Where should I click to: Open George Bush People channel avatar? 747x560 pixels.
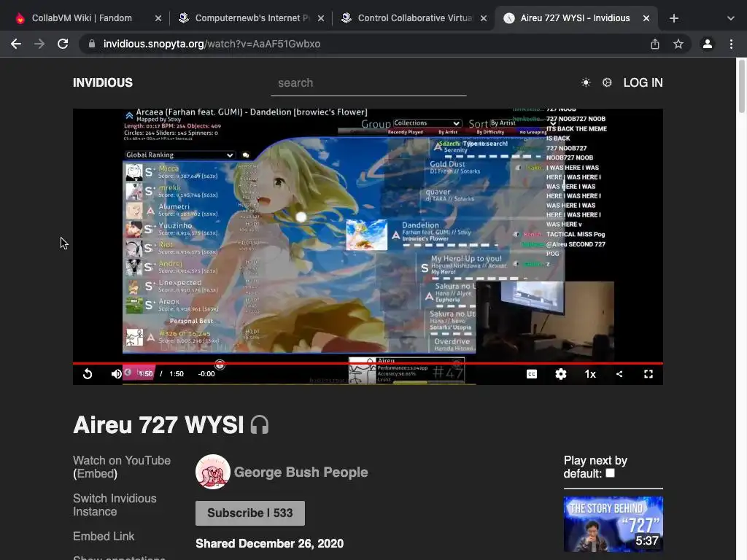tap(213, 472)
